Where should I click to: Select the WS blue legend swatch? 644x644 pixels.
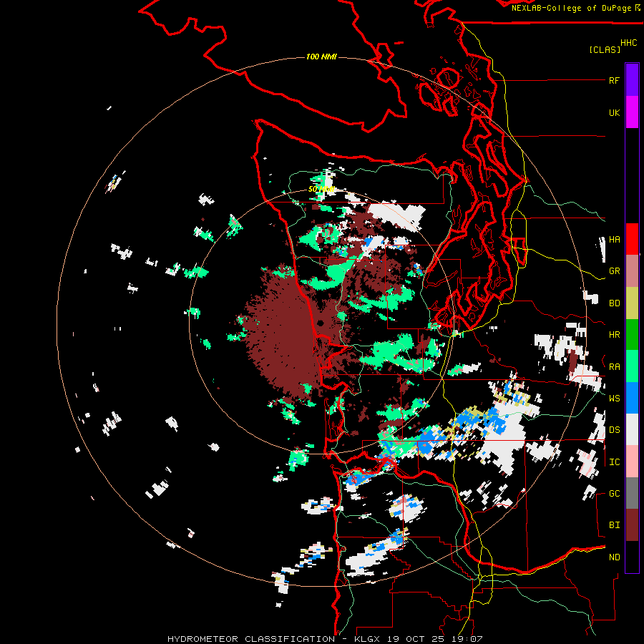632,398
